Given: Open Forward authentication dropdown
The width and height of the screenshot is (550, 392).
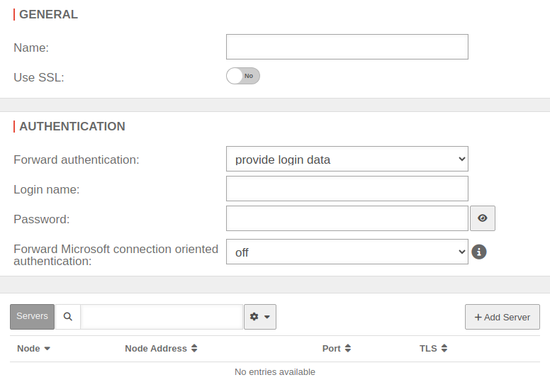Looking at the screenshot, I should coord(347,159).
